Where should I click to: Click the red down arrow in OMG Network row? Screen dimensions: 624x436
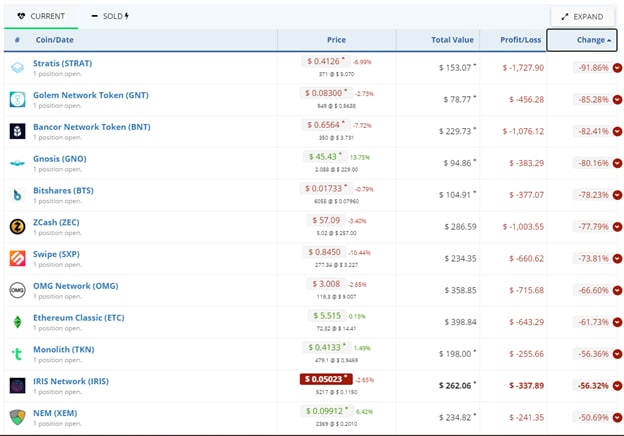(x=617, y=290)
